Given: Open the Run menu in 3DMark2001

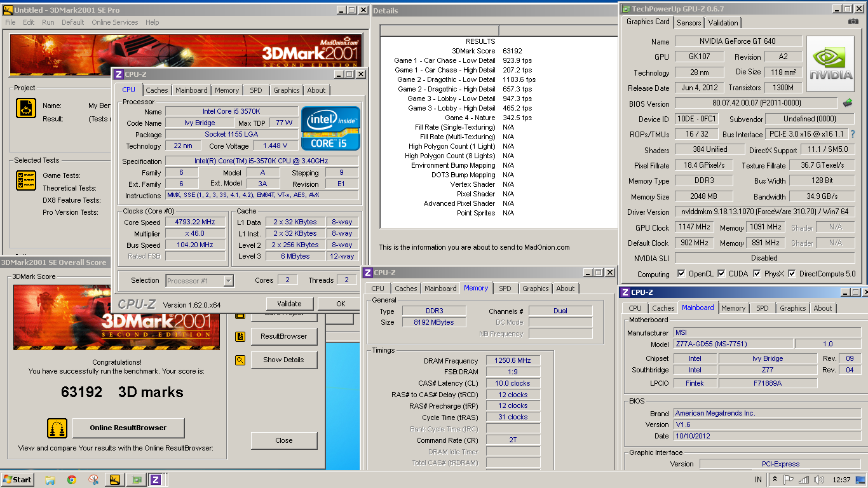Looking at the screenshot, I should tap(48, 22).
